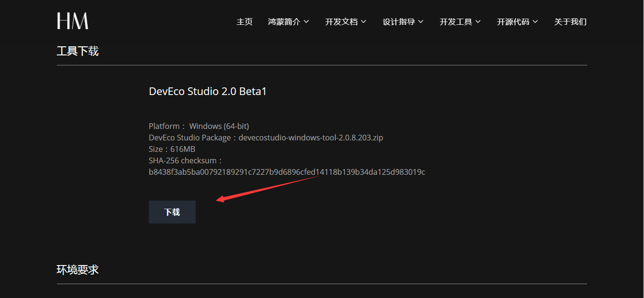
Task: Expand the chevron beside 开发工具
Action: click(478, 22)
